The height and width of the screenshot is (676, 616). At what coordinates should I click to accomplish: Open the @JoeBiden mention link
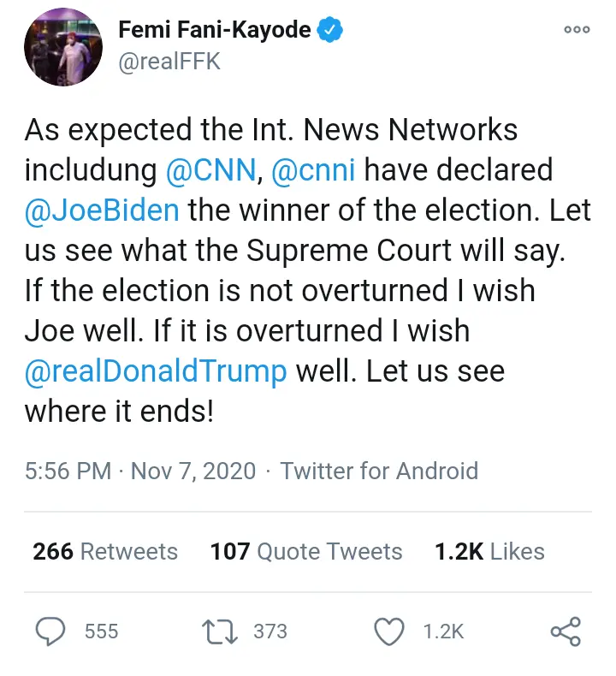[102, 210]
